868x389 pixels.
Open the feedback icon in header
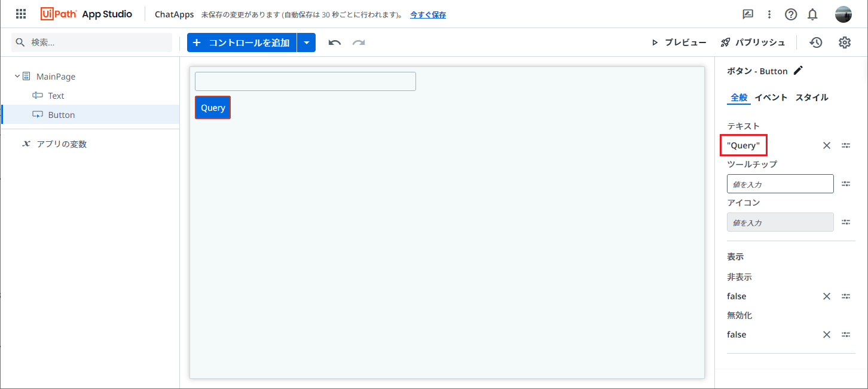(748, 14)
